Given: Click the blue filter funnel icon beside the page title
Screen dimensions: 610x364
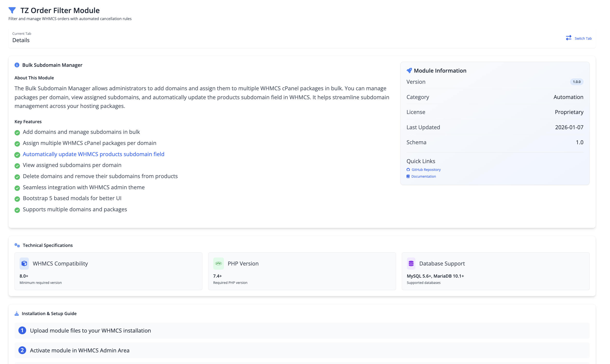Looking at the screenshot, I should tap(12, 10).
